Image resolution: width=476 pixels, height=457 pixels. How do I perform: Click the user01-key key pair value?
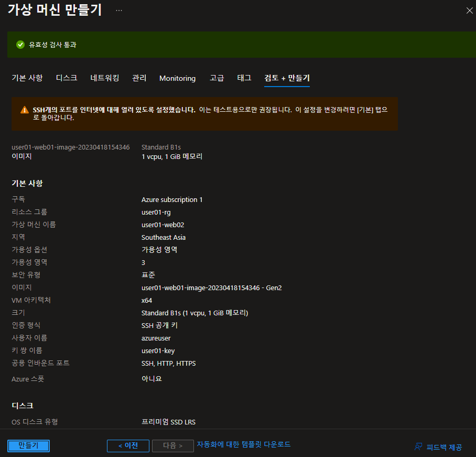pos(158,350)
